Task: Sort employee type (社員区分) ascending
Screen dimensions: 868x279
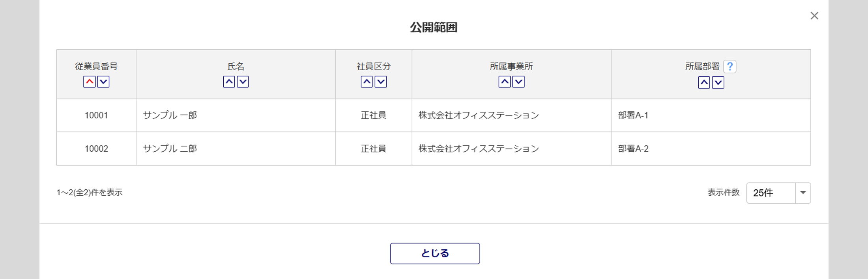Action: point(367,82)
